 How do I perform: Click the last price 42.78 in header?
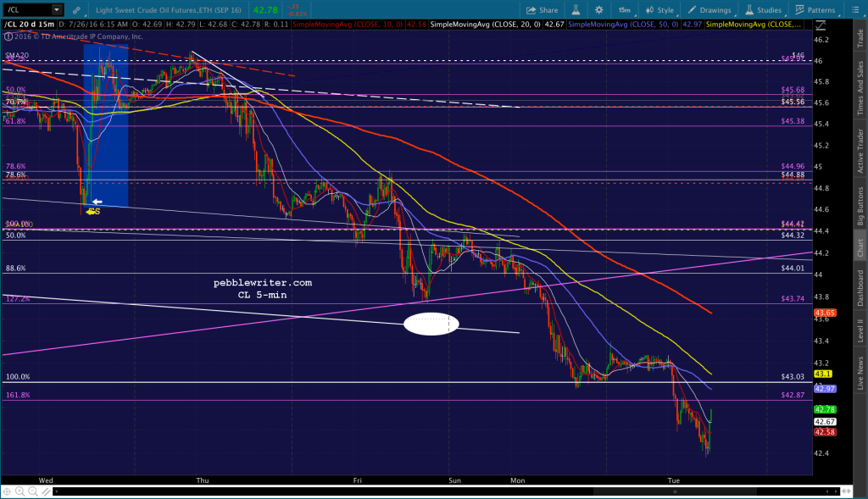click(265, 10)
